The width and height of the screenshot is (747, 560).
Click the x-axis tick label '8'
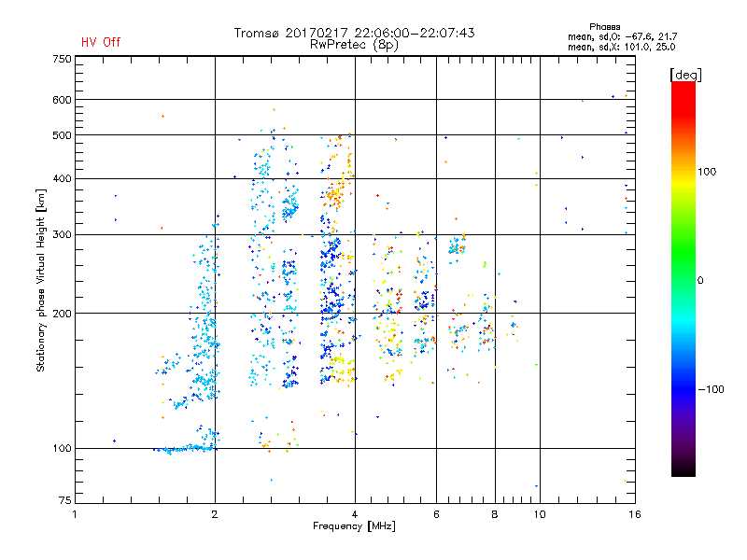495,514
